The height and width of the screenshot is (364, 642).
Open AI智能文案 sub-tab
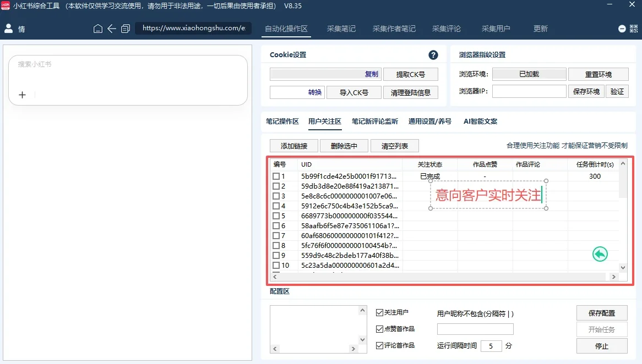pos(480,122)
